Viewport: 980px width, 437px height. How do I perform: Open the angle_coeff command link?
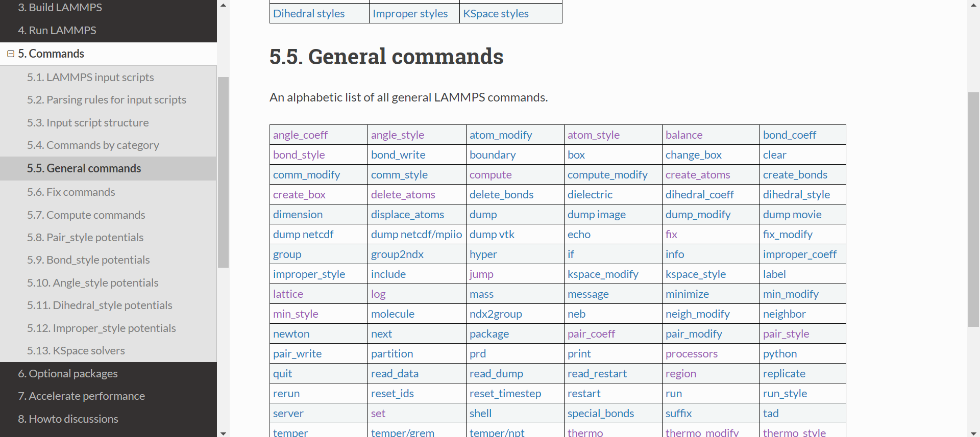[300, 135]
